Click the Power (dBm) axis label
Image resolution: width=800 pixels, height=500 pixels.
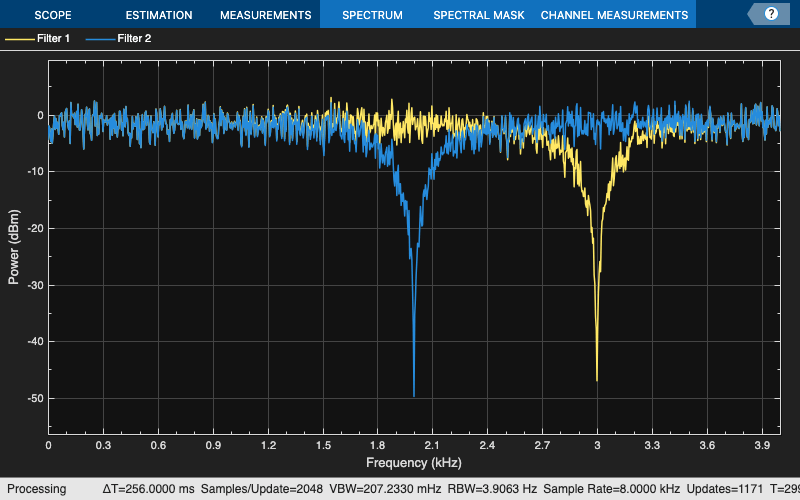pos(14,247)
